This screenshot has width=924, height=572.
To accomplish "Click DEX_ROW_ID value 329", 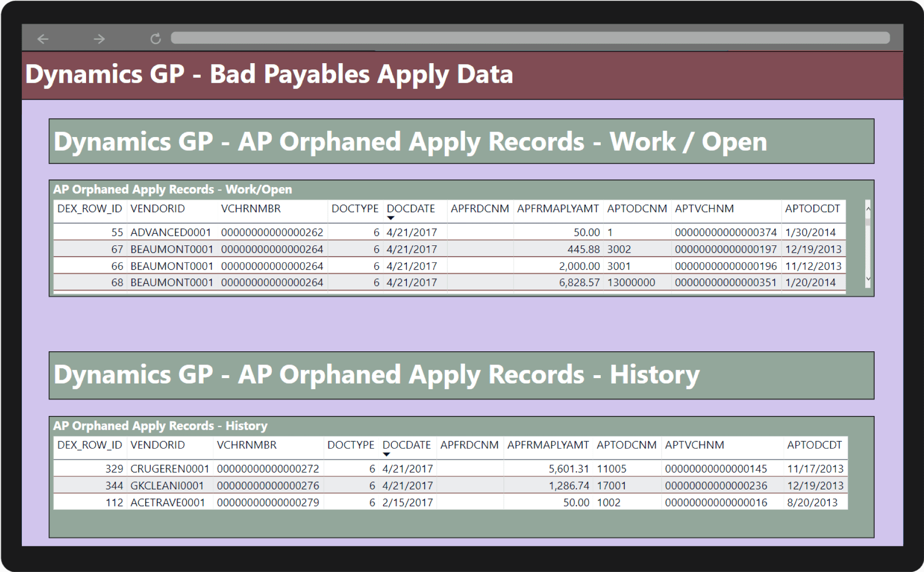I will click(114, 469).
